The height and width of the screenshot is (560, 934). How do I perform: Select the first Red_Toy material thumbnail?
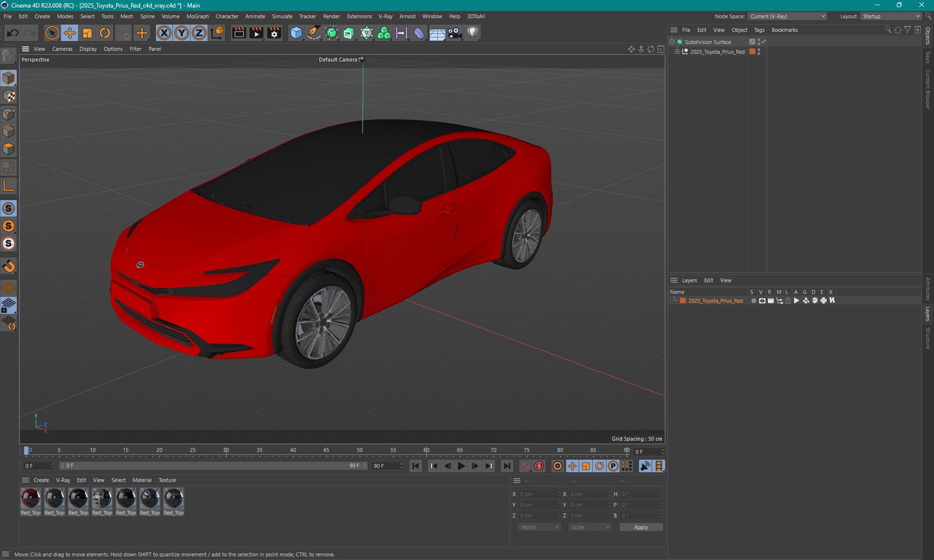31,499
